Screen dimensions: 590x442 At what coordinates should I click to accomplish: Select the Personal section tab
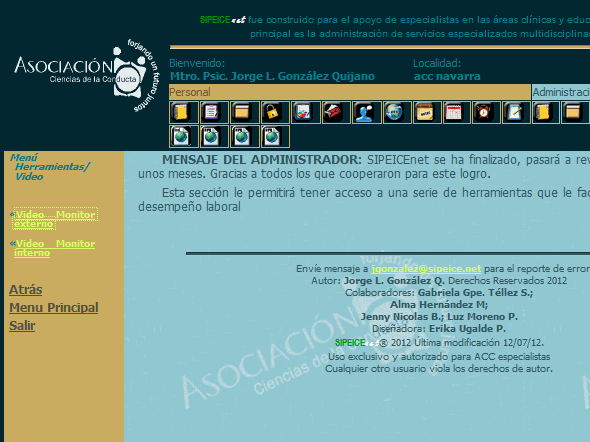[x=350, y=92]
